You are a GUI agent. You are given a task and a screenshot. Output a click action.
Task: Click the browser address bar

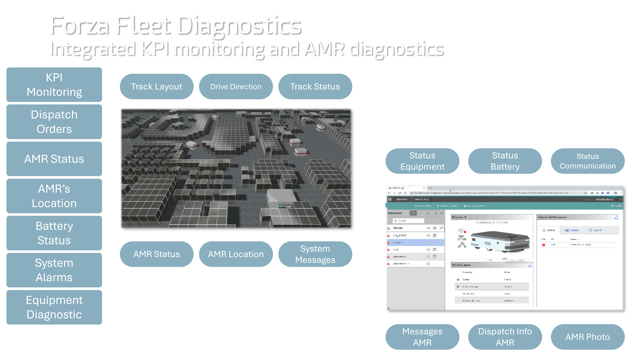(498, 193)
